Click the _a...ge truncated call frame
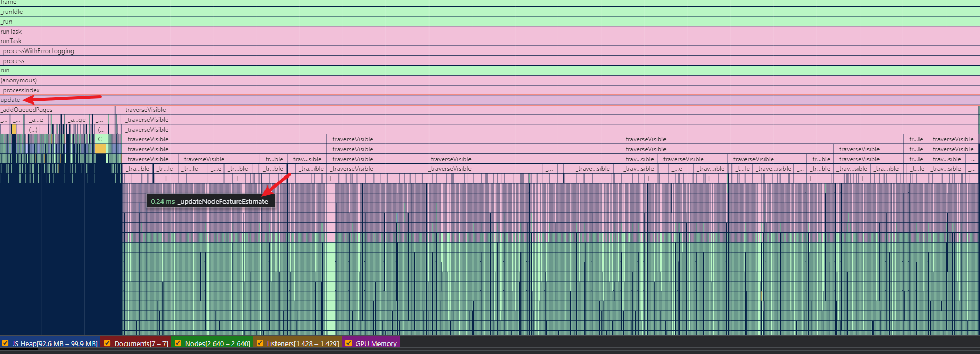980x354 pixels. tap(78, 120)
